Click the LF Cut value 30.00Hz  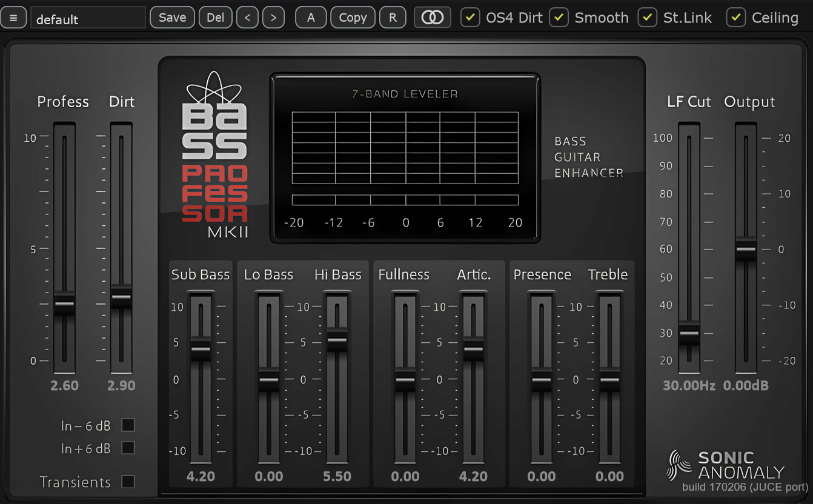[x=689, y=386]
